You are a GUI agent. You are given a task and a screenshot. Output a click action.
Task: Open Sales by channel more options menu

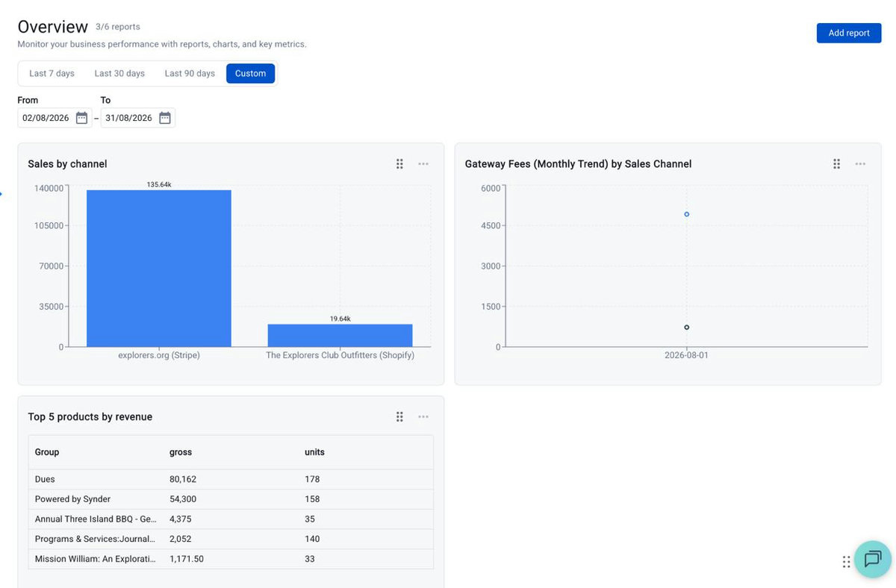click(x=423, y=164)
